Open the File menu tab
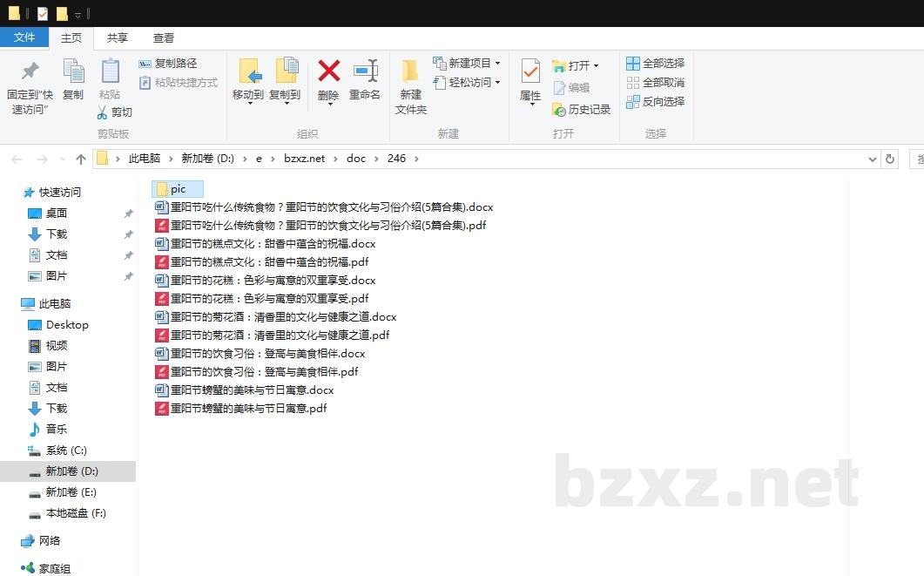924x576 pixels. (24, 37)
